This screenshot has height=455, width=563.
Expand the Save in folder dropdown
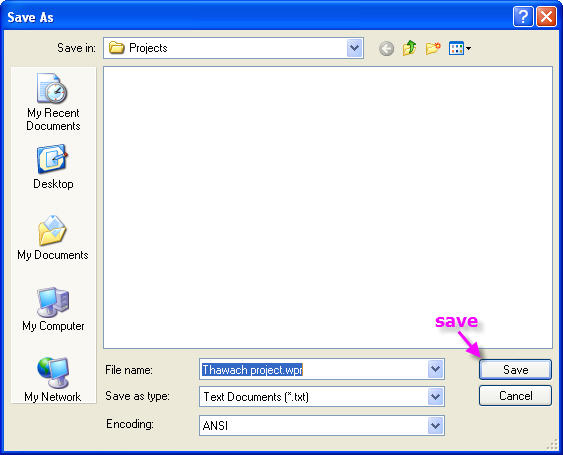coord(354,48)
